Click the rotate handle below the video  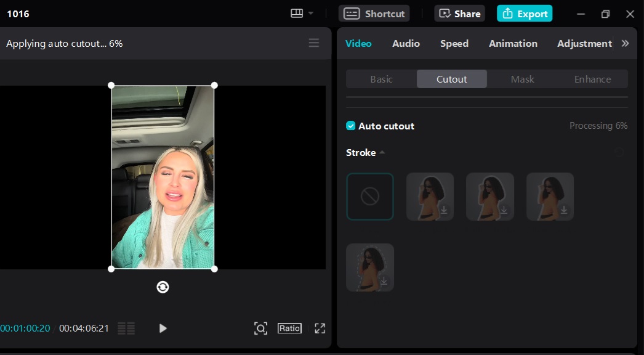pos(163,287)
